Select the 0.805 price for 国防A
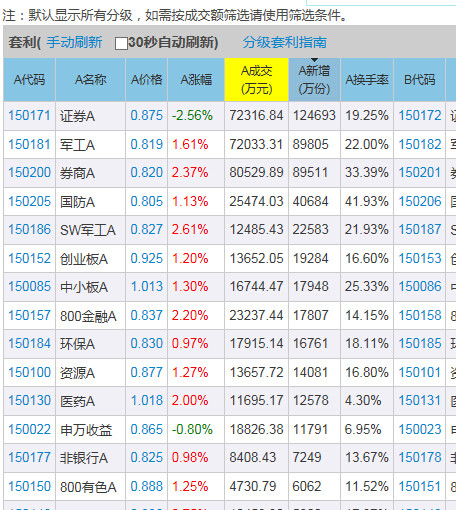456x510 pixels. pyautogui.click(x=146, y=201)
